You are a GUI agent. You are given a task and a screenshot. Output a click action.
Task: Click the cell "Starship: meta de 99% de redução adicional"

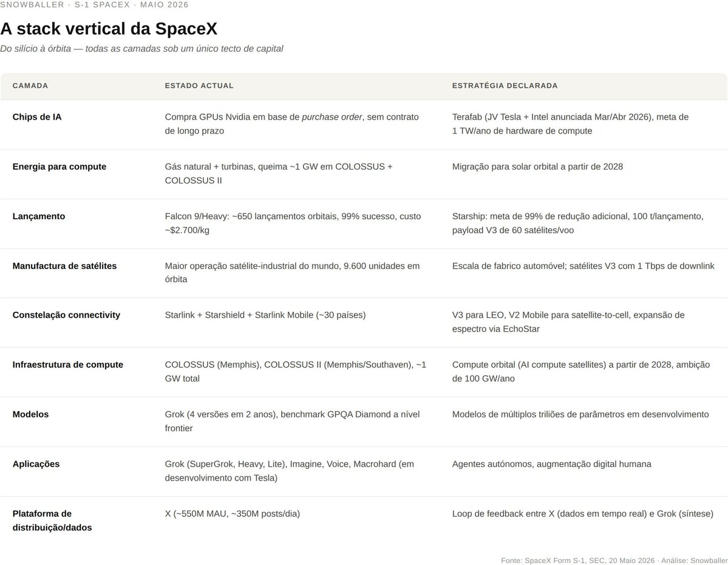[x=578, y=224]
